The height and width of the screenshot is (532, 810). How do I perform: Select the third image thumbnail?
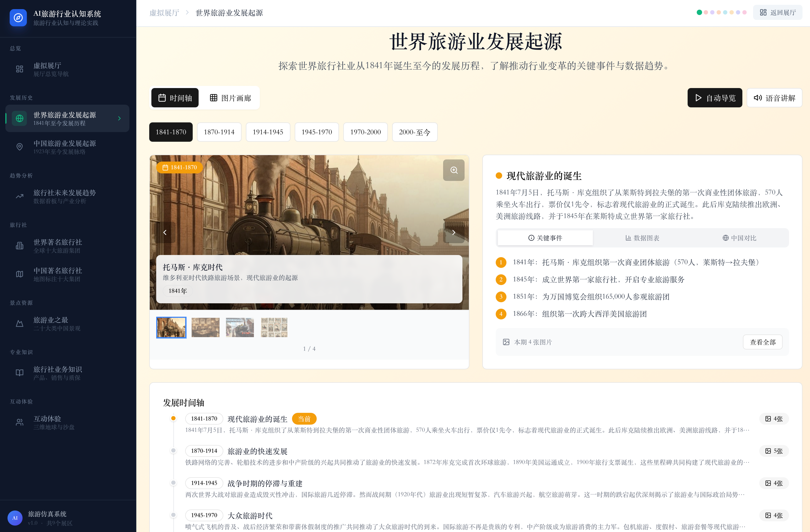point(240,327)
